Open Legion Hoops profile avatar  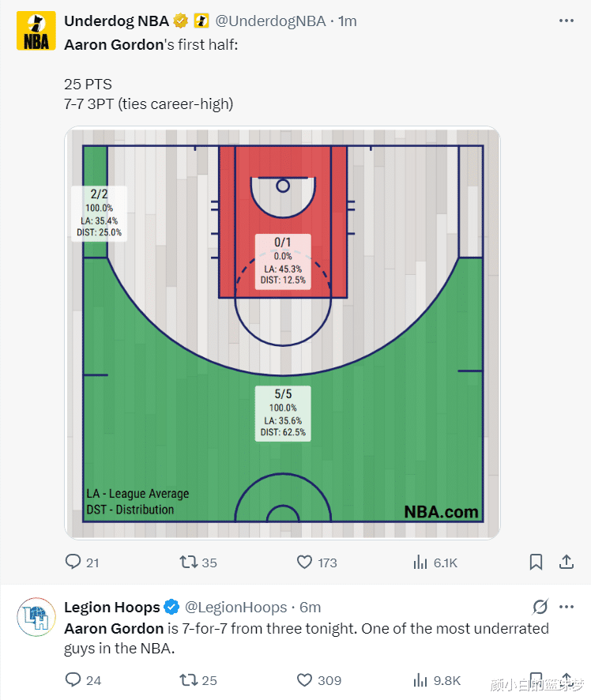coord(36,617)
